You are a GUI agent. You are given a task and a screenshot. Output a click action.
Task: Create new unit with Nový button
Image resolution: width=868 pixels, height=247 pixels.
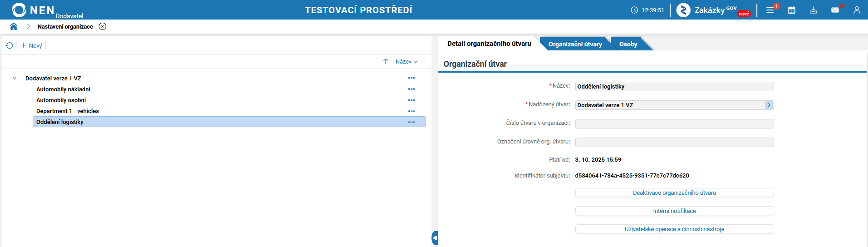coord(31,45)
